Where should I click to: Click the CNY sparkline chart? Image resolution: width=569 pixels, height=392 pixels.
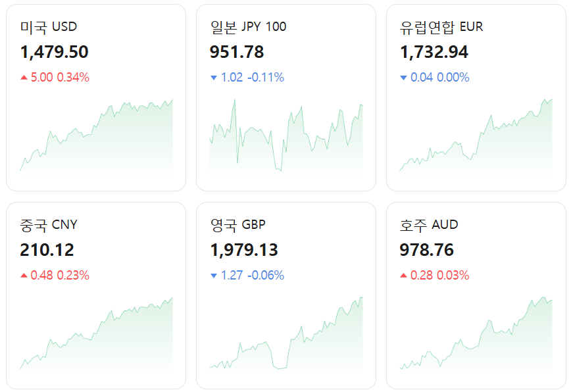point(95,335)
